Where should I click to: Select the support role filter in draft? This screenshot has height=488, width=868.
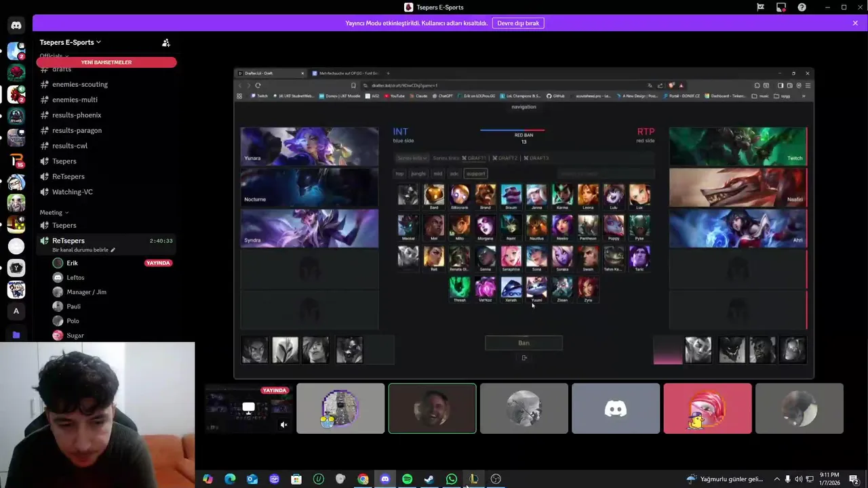pos(475,174)
